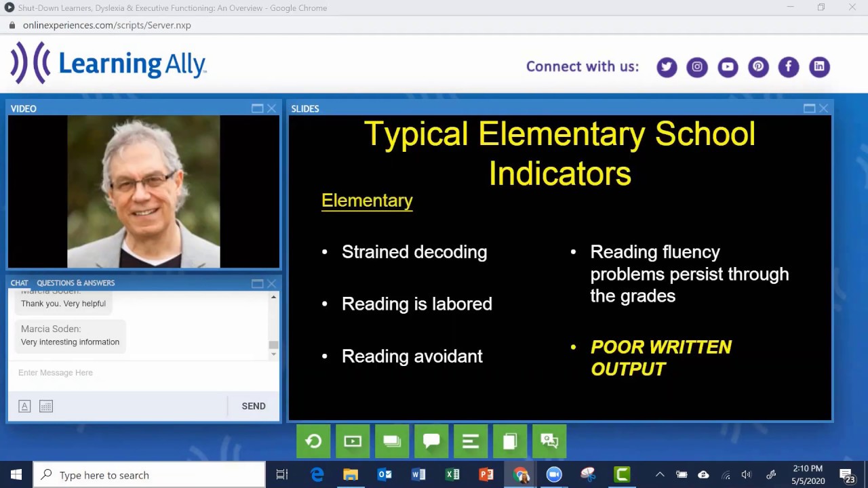Close the VIDEO panel

(x=271, y=108)
